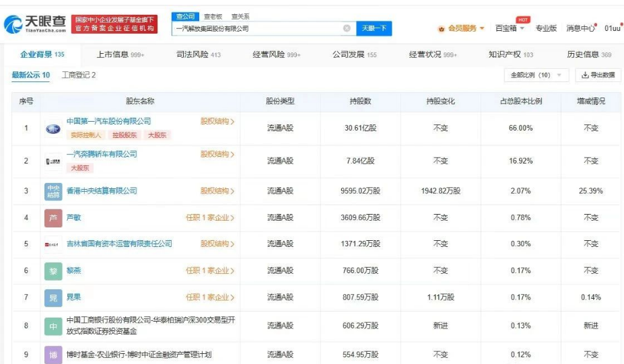Open the 全部比例 (10) dropdown
Image resolution: width=624 pixels, height=364 pixels.
[536, 75]
